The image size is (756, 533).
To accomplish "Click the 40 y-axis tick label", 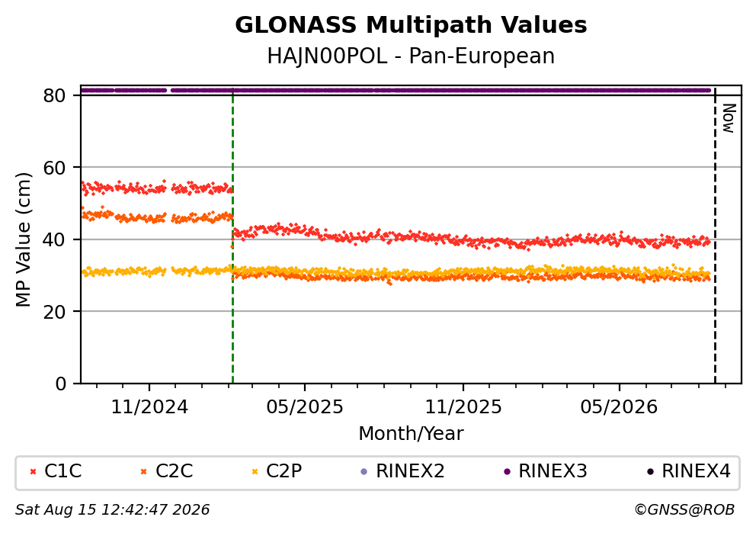I will 54,239.
